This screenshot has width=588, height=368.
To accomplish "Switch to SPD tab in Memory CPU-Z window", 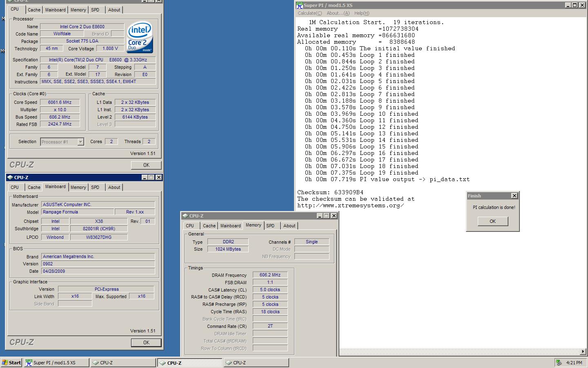I will coord(270,226).
